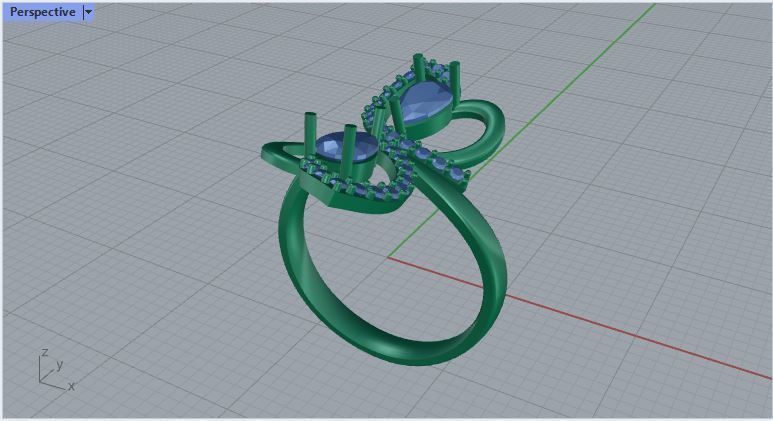
Task: Open the Perspective viewport dropdown arrow
Action: pos(88,12)
